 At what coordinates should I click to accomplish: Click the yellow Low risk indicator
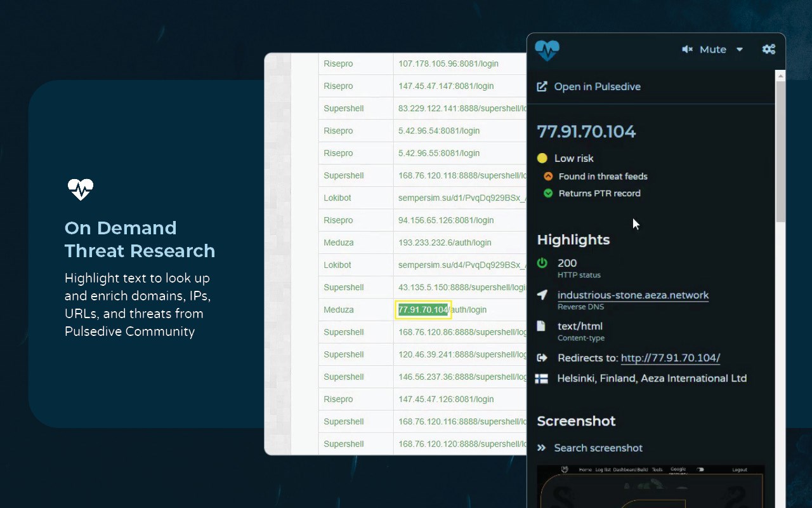point(542,158)
